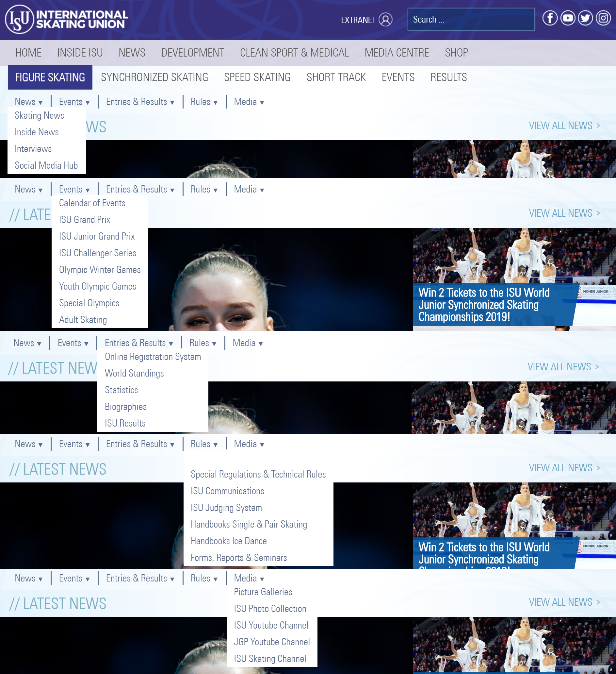Viewport: 616px width, 674px height.
Task: Open Handbooks Ice Dance
Action: click(x=229, y=541)
